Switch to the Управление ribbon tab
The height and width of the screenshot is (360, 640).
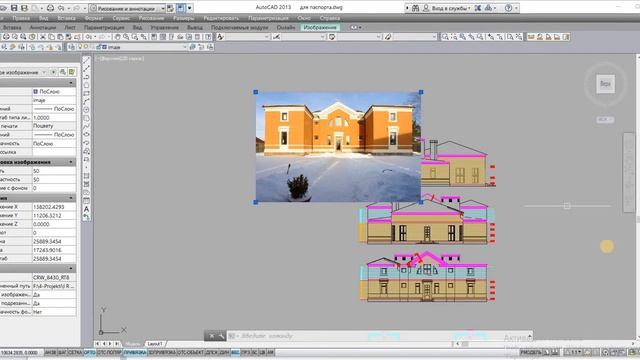pos(164,27)
